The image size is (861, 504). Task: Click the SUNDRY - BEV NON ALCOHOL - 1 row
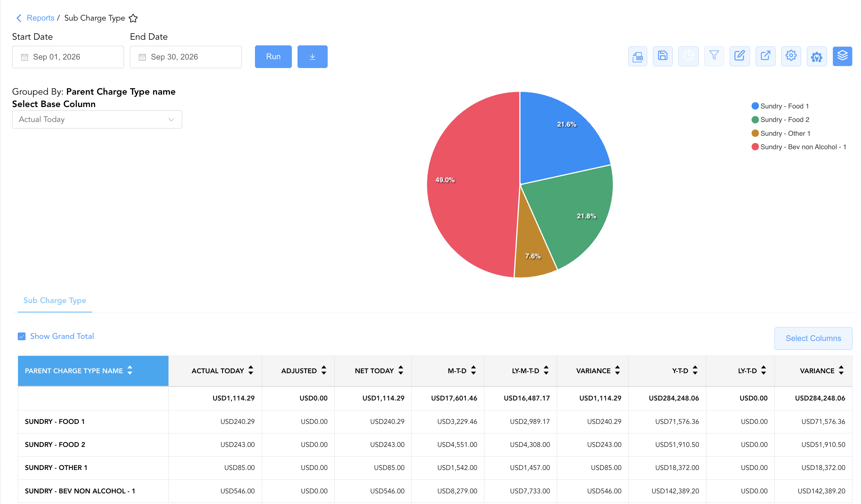435,491
